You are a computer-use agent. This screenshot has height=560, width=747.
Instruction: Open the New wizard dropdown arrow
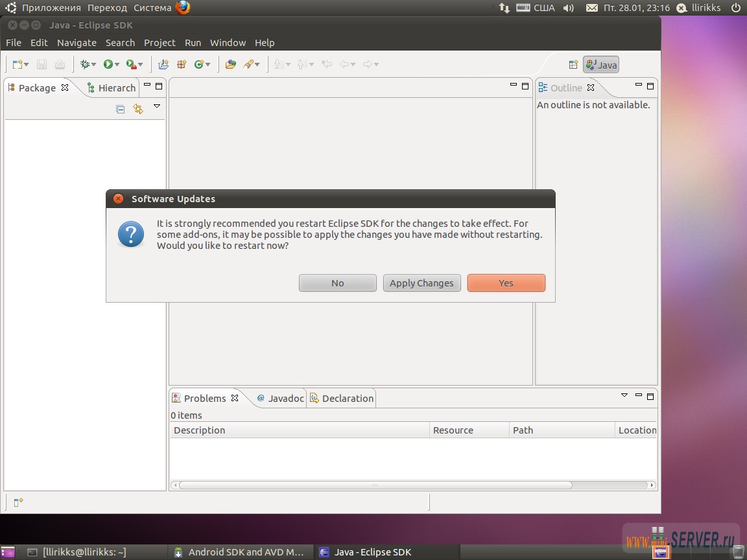click(26, 65)
